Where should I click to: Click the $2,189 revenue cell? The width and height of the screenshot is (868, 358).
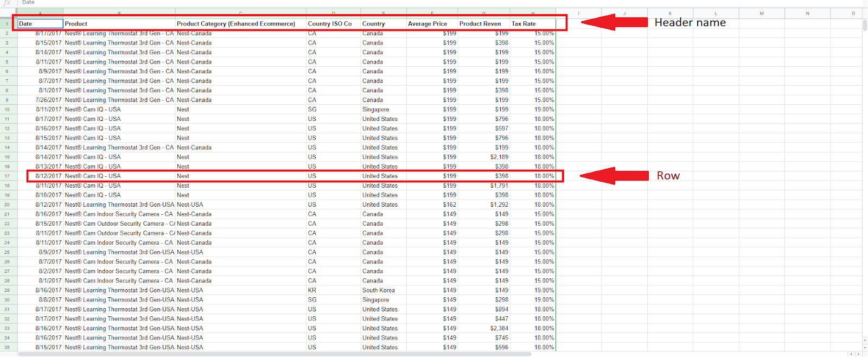click(x=483, y=157)
